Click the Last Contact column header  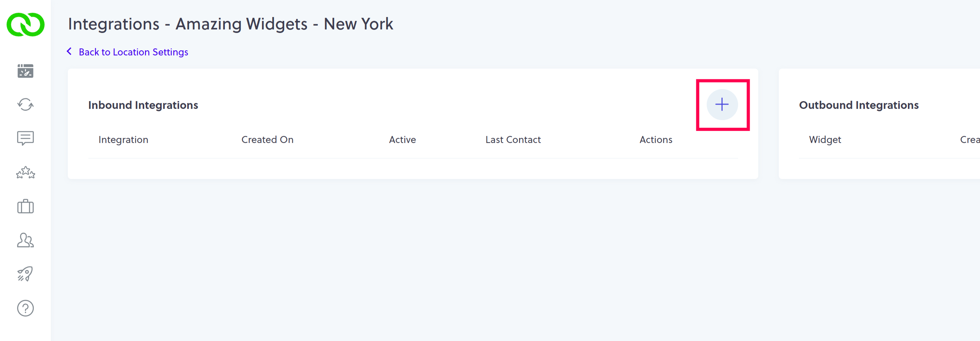pyautogui.click(x=513, y=139)
